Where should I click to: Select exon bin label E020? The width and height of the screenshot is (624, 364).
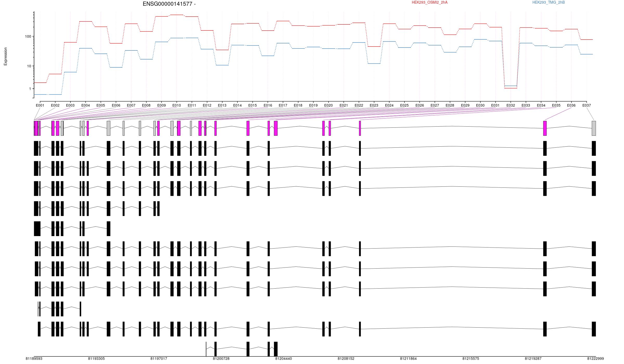pos(328,105)
